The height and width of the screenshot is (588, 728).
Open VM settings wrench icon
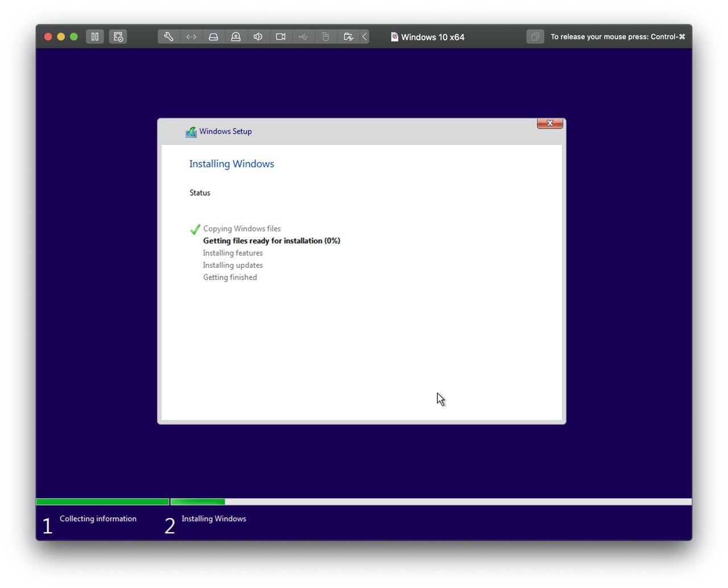tap(169, 37)
